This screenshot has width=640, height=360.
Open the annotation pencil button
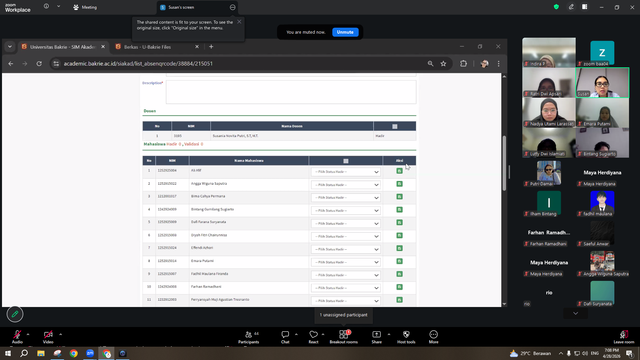pos(15,314)
